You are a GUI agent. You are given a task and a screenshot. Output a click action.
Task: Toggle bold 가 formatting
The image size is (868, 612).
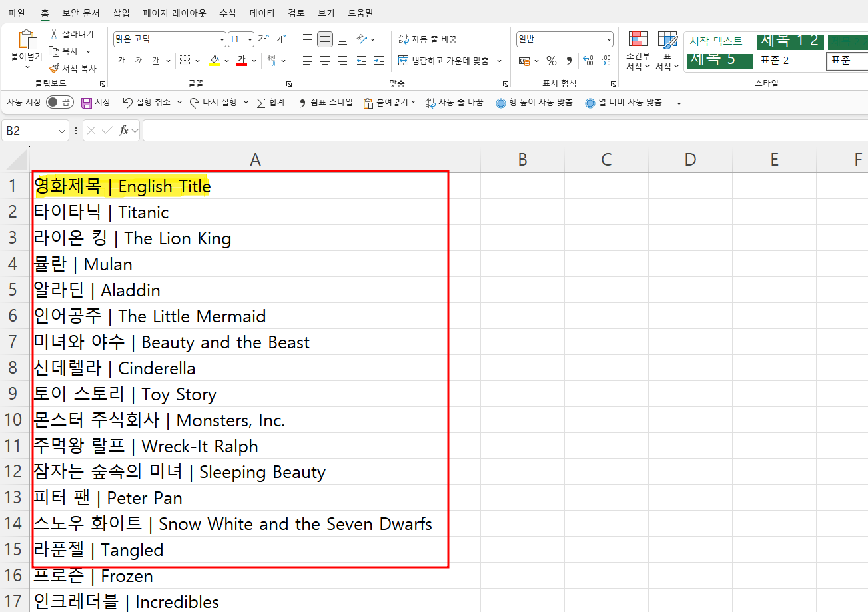(x=121, y=61)
